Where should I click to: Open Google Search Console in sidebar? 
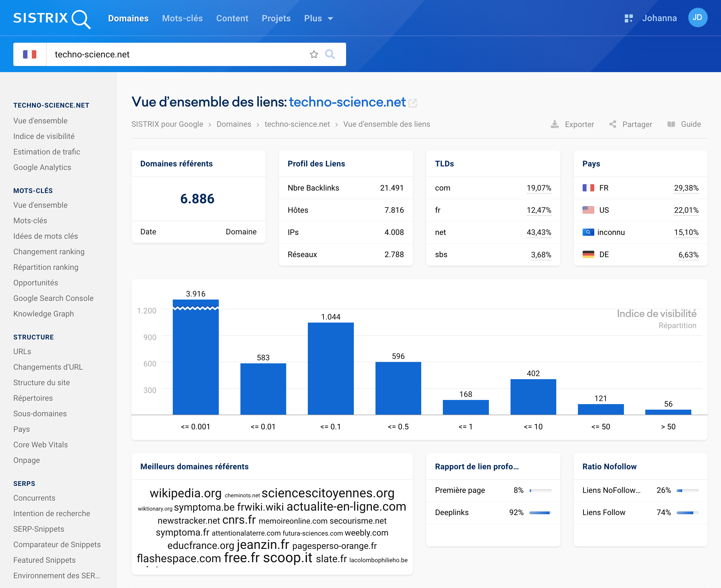click(x=54, y=298)
